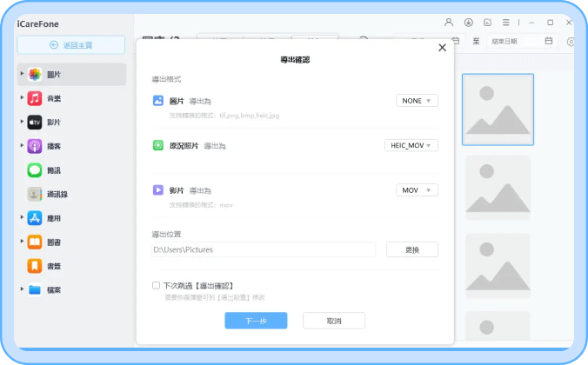Click the video play icon beside 影片
This screenshot has height=365, width=588.
click(x=158, y=190)
